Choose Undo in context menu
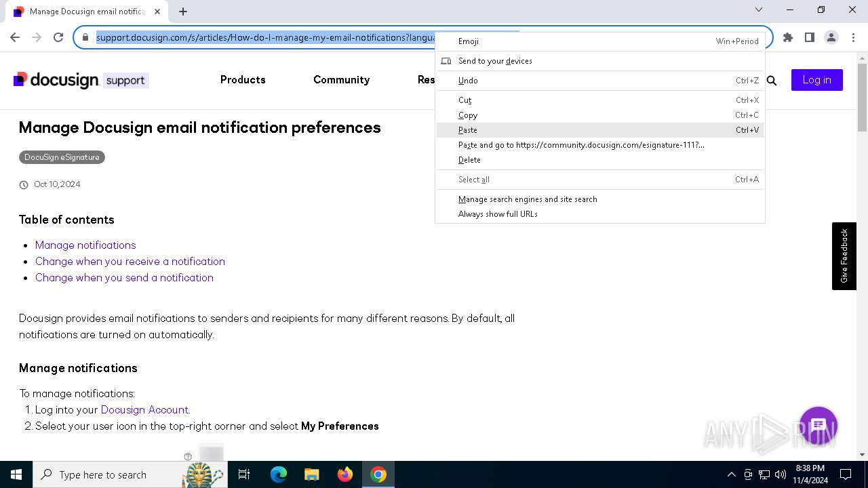 [x=600, y=81]
